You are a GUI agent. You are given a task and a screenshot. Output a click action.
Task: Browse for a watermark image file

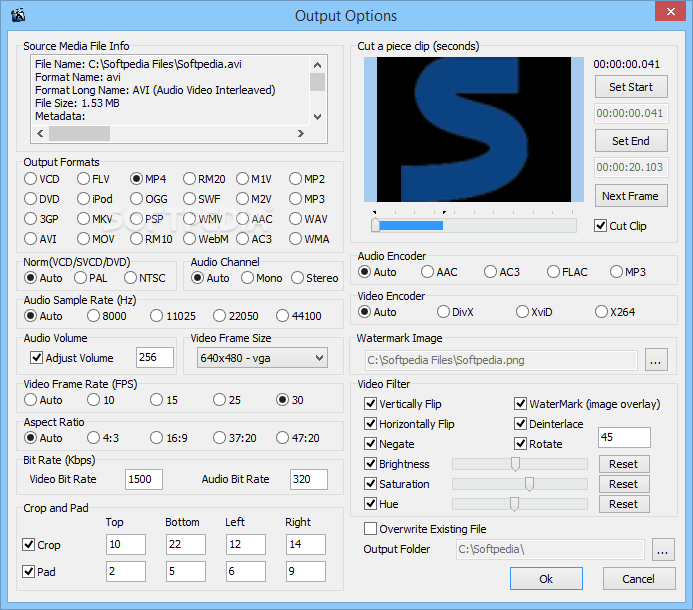pos(656,360)
